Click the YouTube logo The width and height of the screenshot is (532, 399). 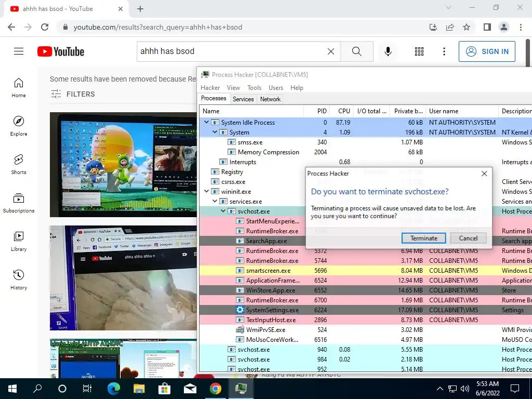pyautogui.click(x=61, y=51)
